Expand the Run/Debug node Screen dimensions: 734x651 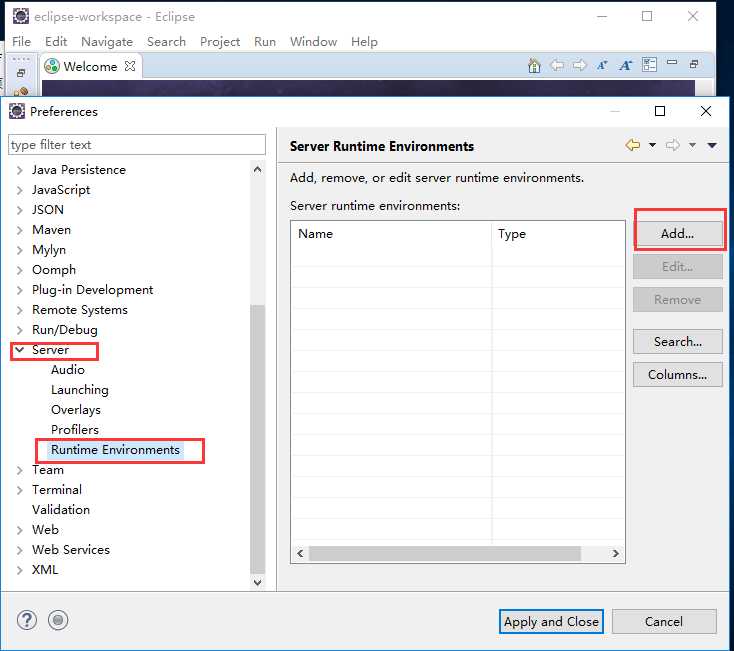20,330
